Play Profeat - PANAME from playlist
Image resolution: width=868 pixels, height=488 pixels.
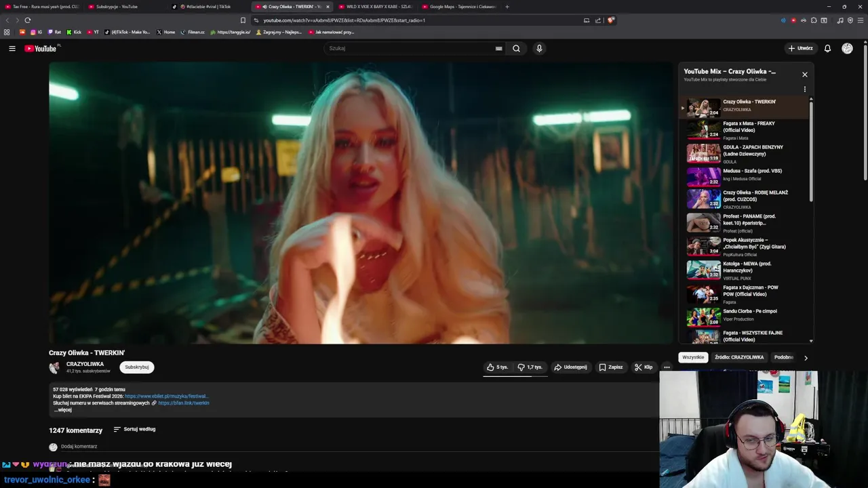(745, 223)
